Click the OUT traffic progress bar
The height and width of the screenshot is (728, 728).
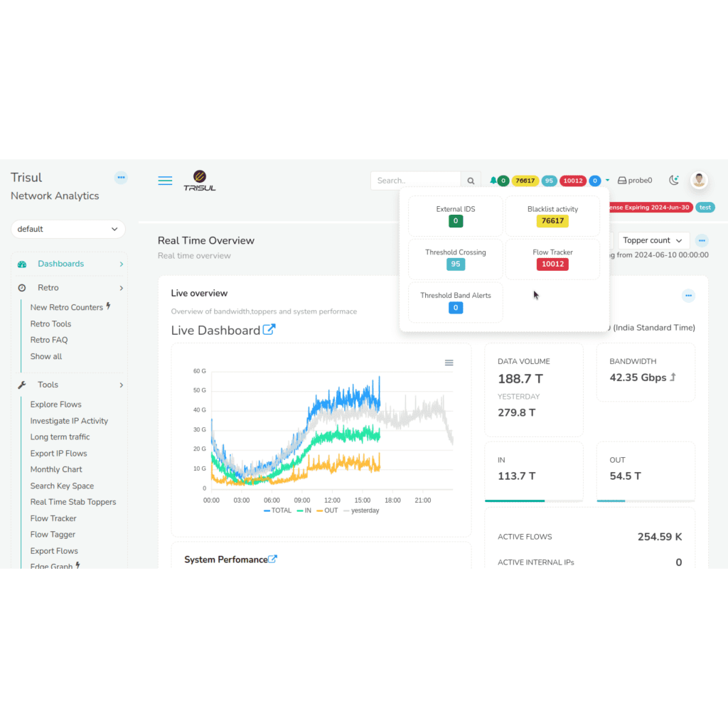[x=646, y=500]
